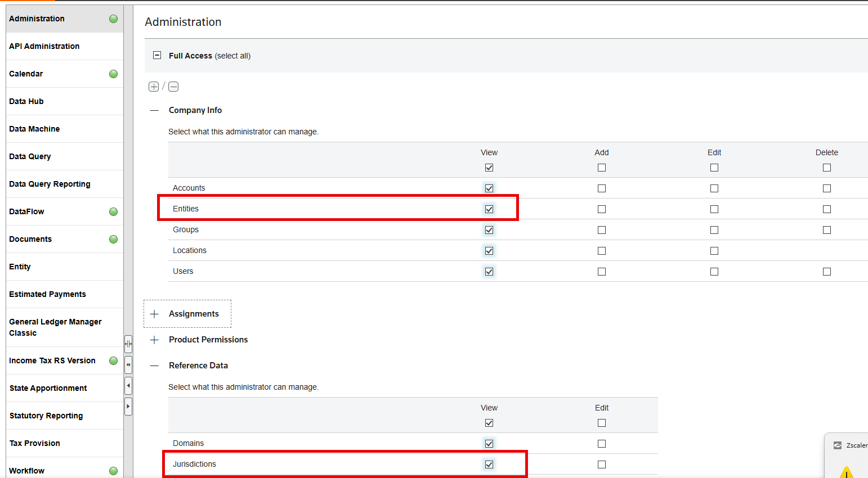Click the Full Access select all link
This screenshot has width=868, height=478.
pyautogui.click(x=232, y=56)
